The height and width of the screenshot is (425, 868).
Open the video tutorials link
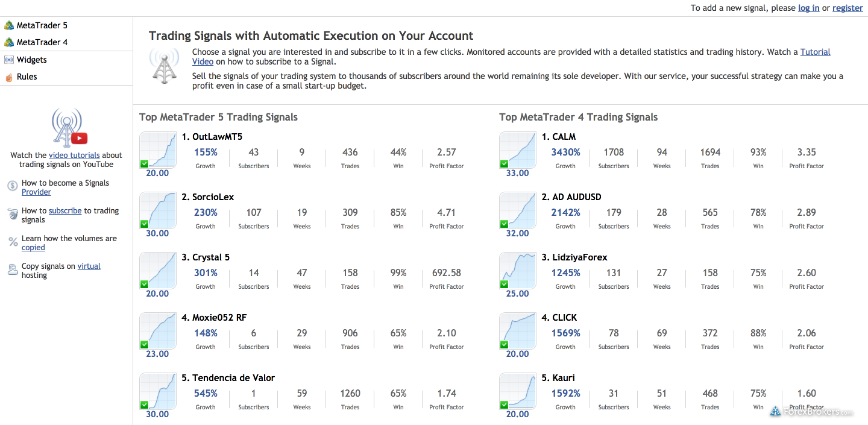click(x=74, y=155)
